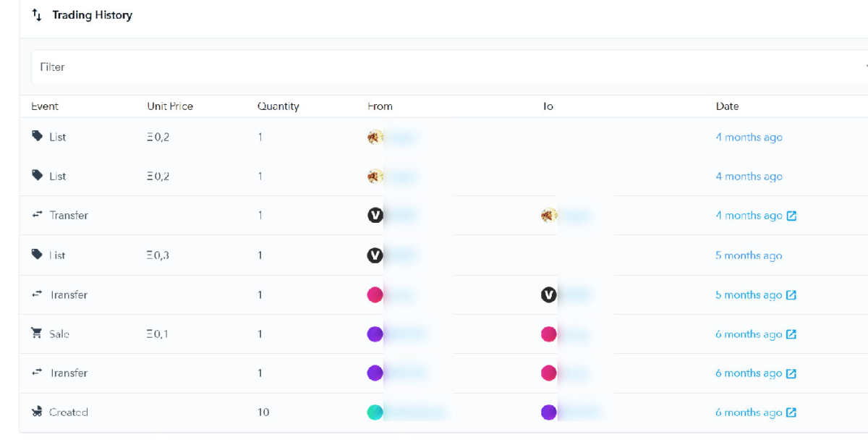Open the Filter dropdown field
868x445 pixels.
pyautogui.click(x=434, y=67)
